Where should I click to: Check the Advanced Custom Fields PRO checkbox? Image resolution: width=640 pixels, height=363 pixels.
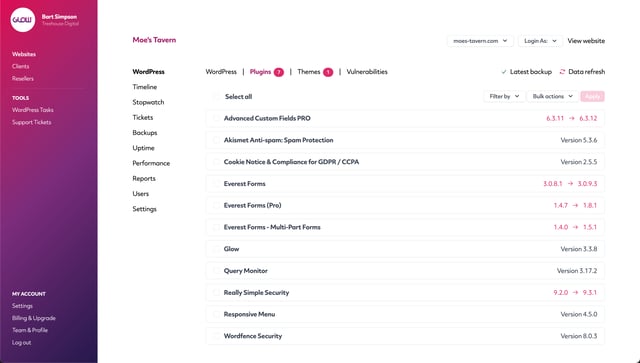(x=216, y=118)
